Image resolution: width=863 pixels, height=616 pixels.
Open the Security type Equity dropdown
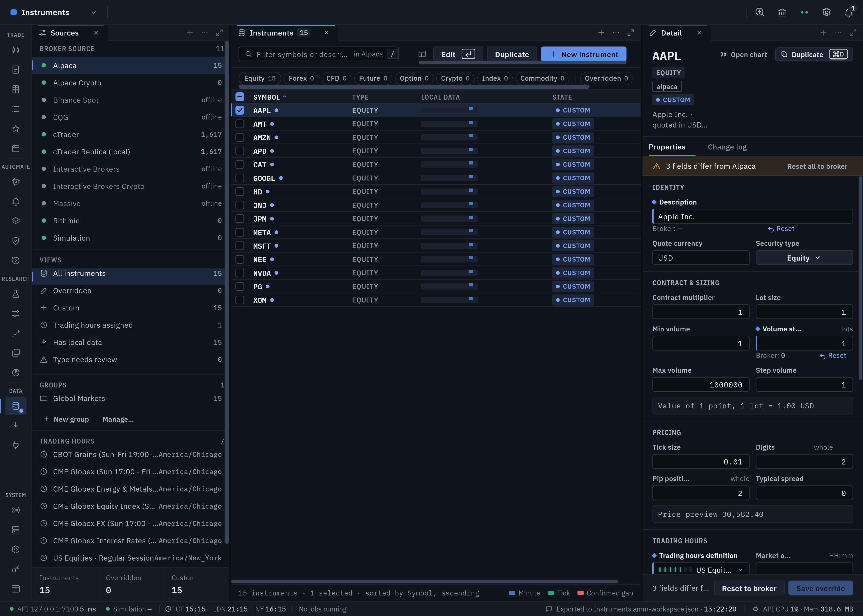coord(804,258)
